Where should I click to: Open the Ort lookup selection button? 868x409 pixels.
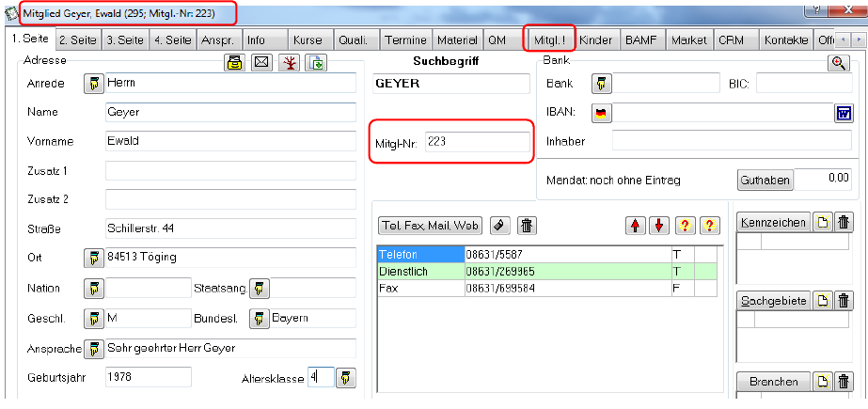[93, 258]
